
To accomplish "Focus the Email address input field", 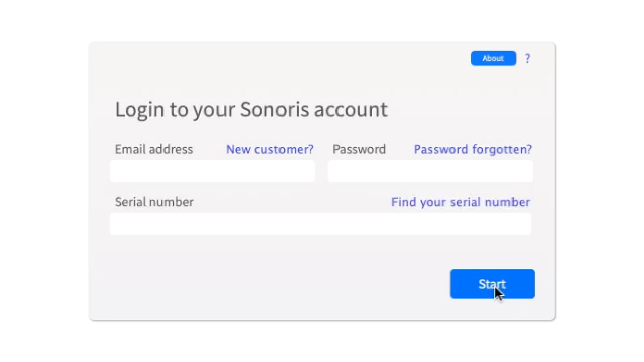I will [x=212, y=171].
